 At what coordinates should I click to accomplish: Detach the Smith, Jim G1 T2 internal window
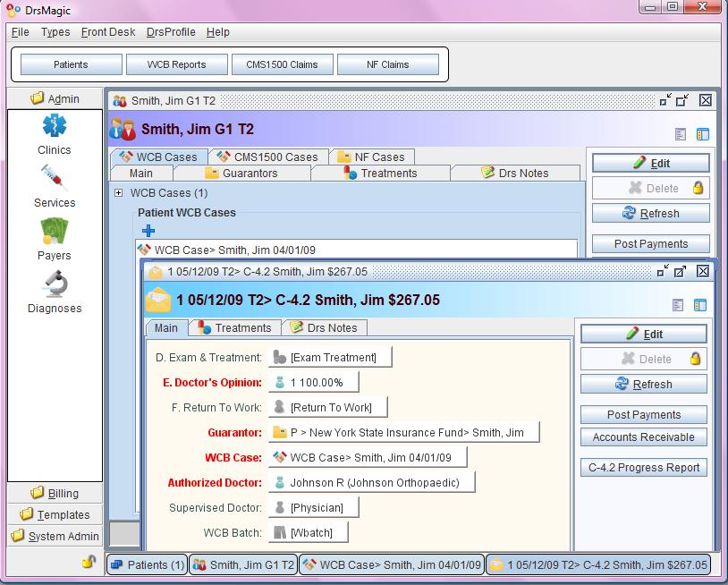pos(682,100)
